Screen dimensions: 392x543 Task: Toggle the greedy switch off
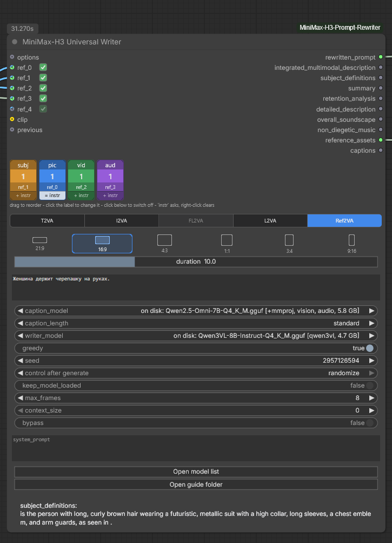pos(369,348)
